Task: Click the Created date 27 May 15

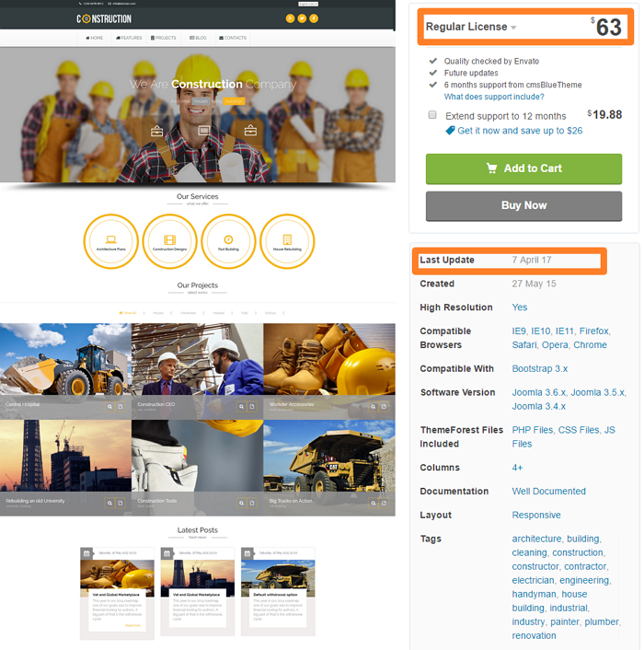Action: (x=534, y=284)
